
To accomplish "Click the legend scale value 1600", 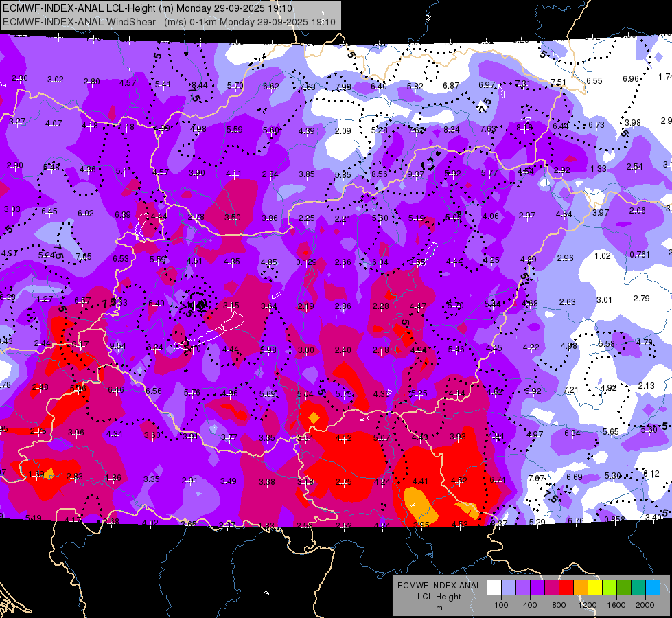I will click(x=616, y=605).
